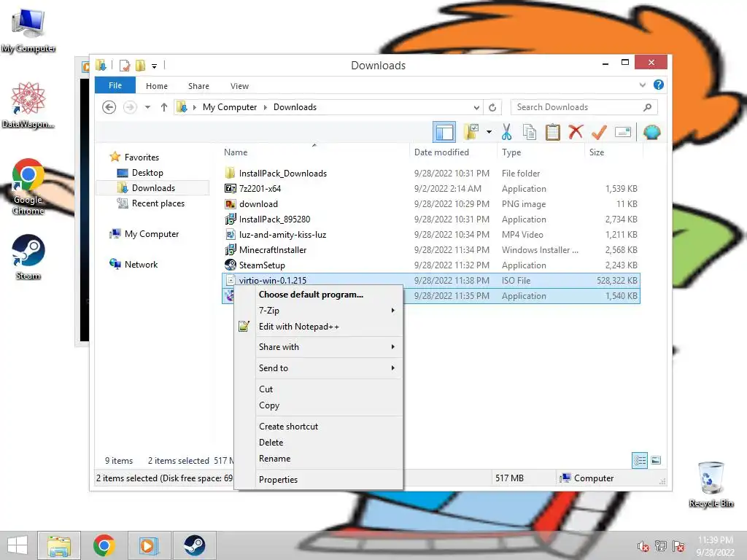Choose Cut in the context menu
This screenshot has width=747, height=560.
319,389
